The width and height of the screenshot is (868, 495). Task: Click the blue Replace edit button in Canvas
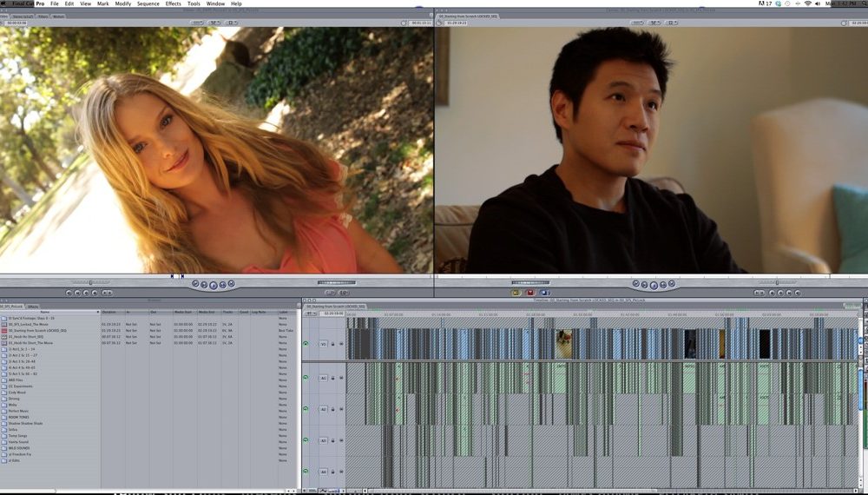click(x=543, y=293)
